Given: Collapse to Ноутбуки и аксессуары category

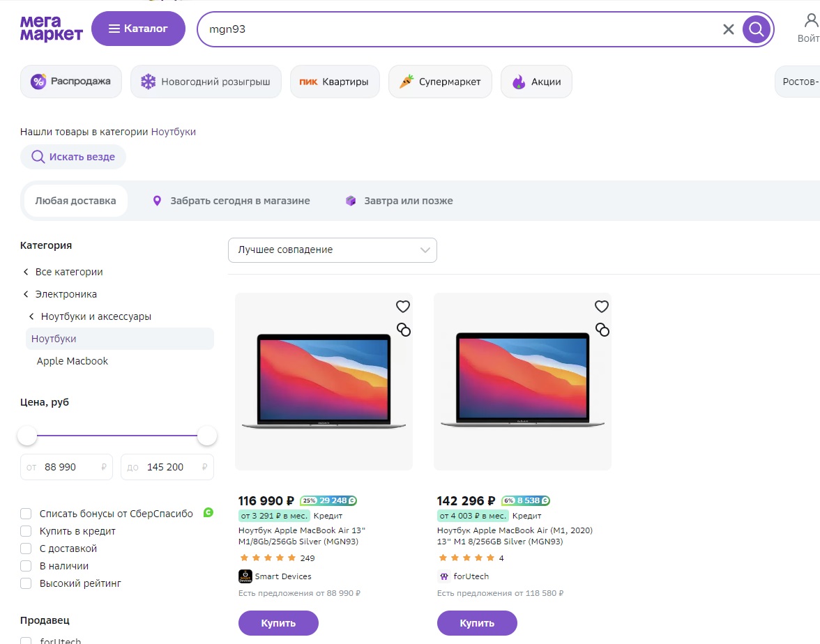Looking at the screenshot, I should pyautogui.click(x=96, y=316).
